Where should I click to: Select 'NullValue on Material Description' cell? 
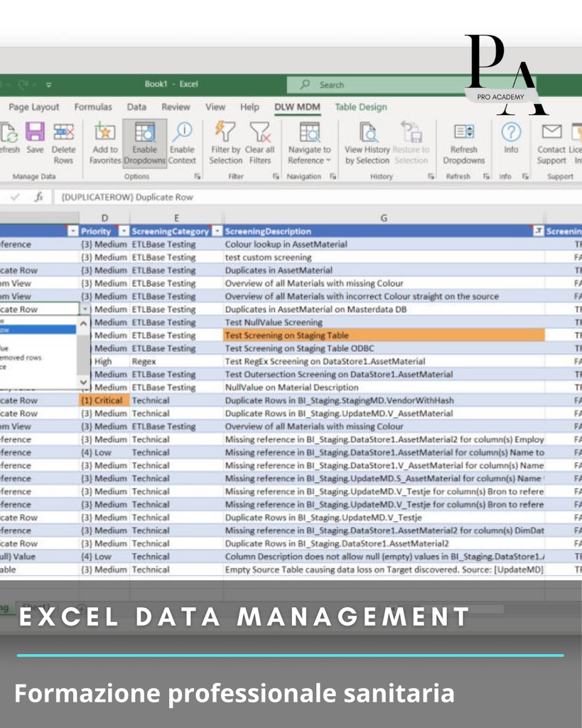pos(384,387)
